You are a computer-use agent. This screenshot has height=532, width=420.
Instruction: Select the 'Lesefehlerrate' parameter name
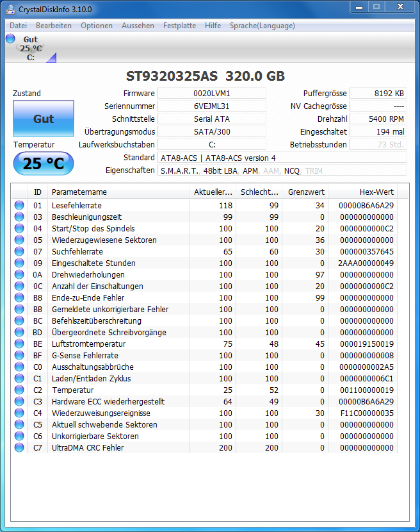[77, 206]
